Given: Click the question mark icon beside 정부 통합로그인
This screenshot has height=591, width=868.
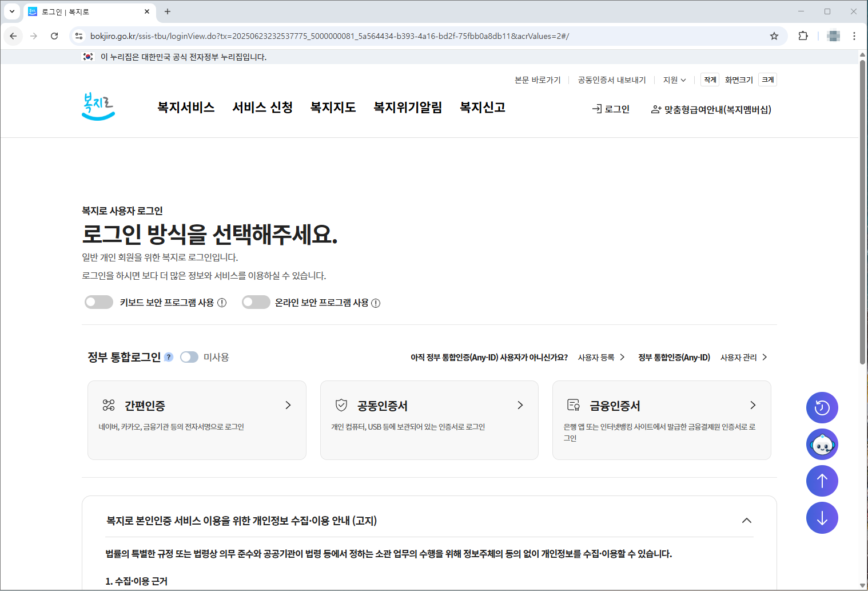Looking at the screenshot, I should click(x=169, y=357).
